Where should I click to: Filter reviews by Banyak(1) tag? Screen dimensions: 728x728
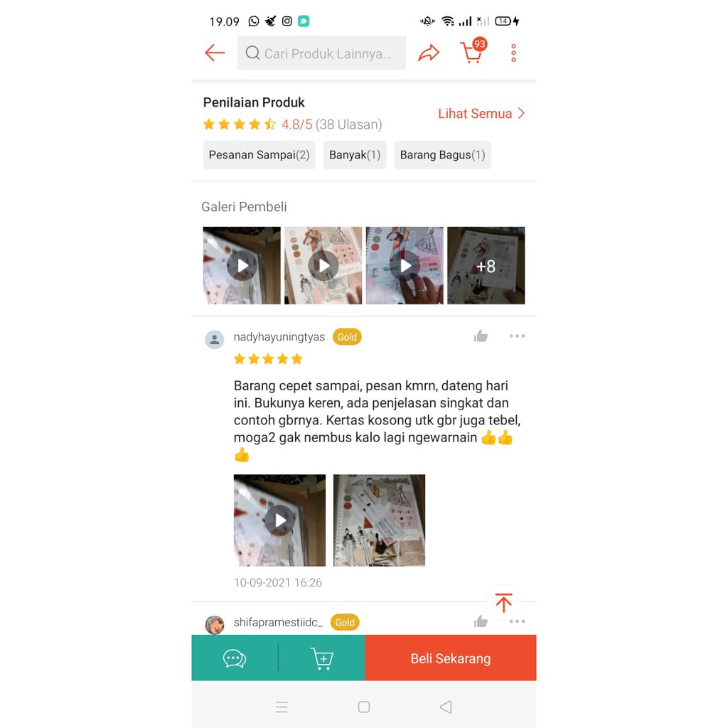click(x=355, y=154)
